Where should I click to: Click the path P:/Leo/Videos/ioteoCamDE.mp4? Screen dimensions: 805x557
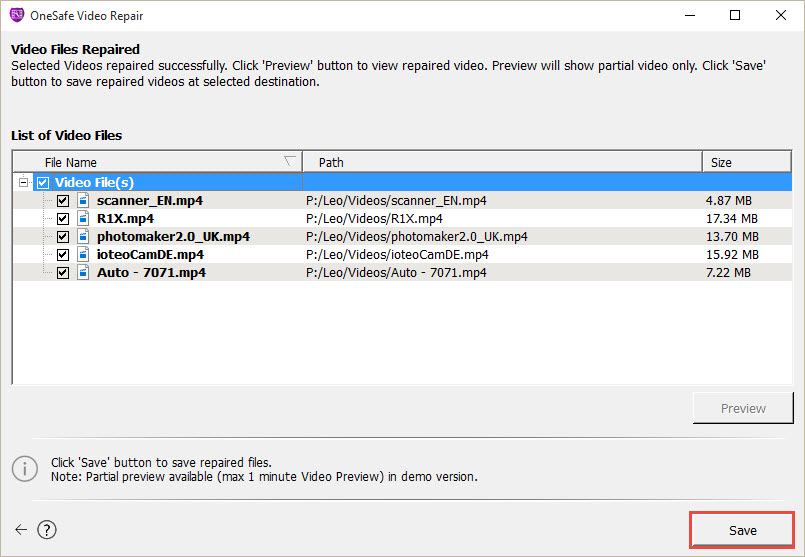(x=397, y=254)
